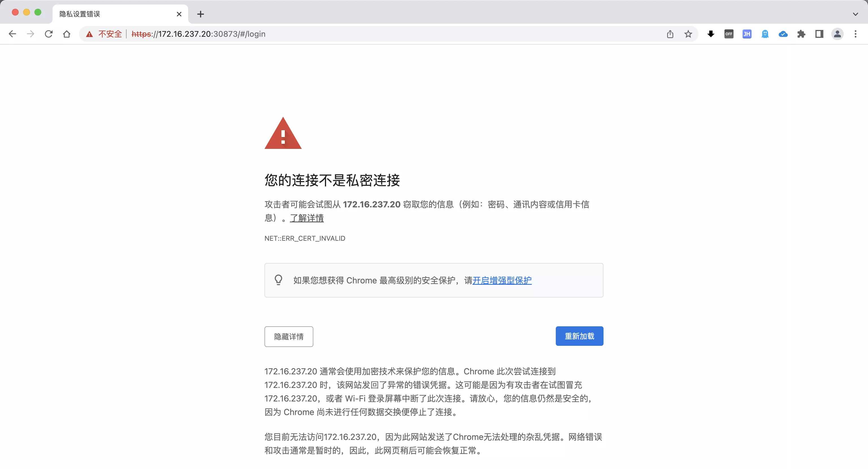Open the black download arrow extension
Screen dimensions: 868x469
point(711,34)
